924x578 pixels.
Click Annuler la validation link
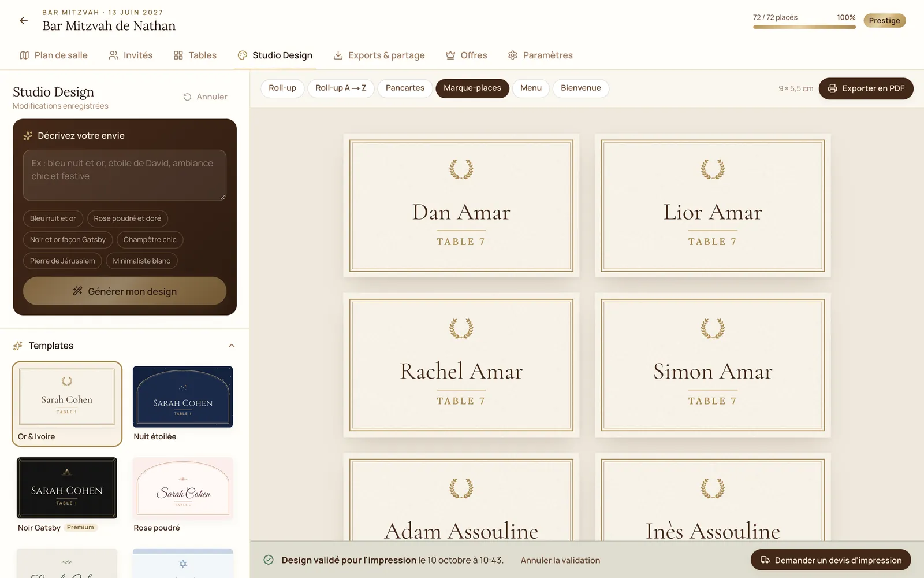pos(560,560)
